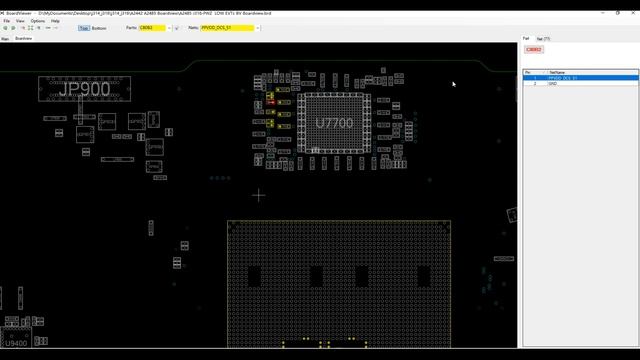Sort by the Pin column header
Screen dimensions: 640x360
[535, 72]
